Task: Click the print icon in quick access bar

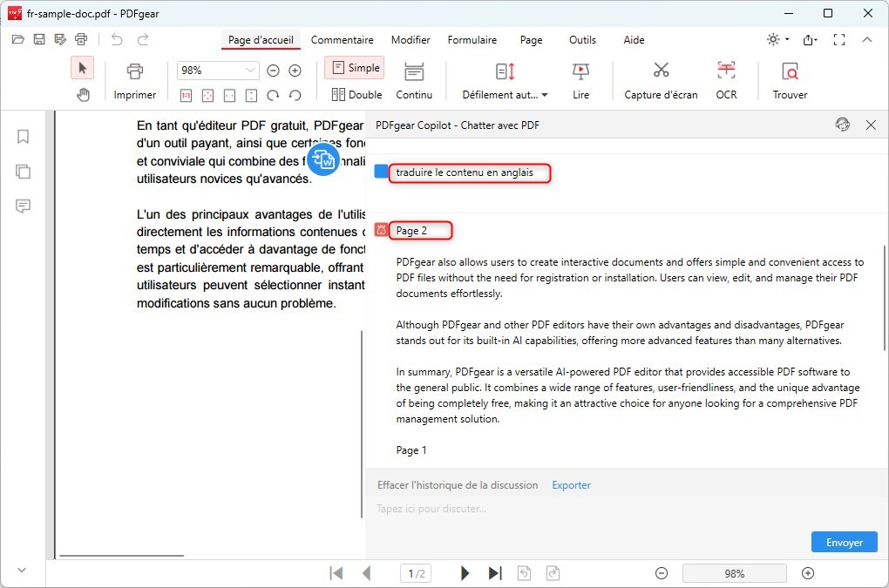Action: point(81,40)
